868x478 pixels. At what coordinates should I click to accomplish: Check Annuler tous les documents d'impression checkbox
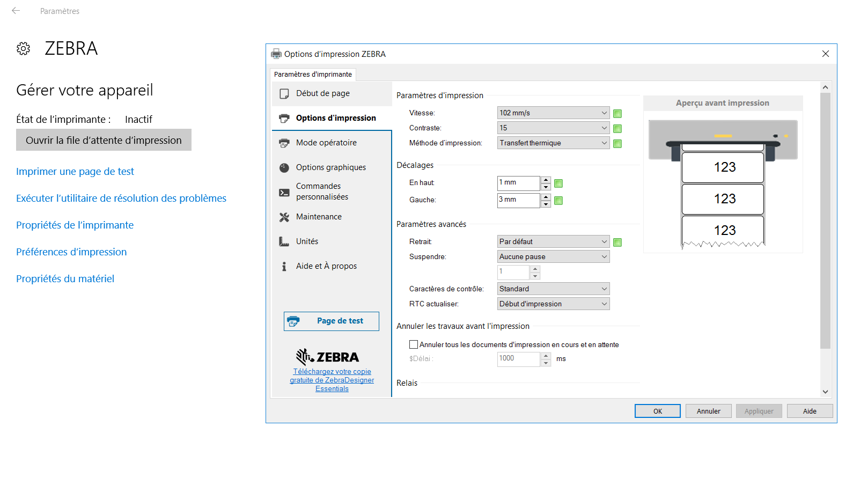pos(414,344)
